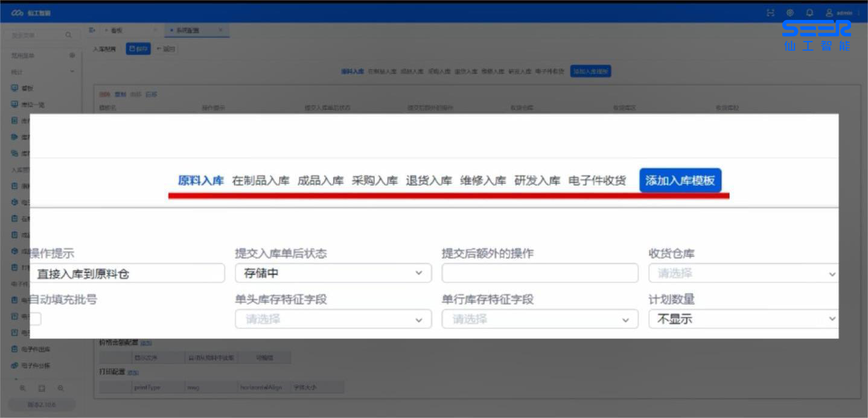Expand the 单头库存特征字段 dropdown
The image size is (868, 418).
(333, 319)
